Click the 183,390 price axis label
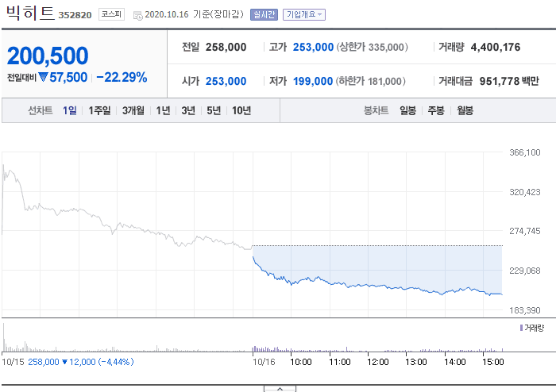 tap(525, 310)
